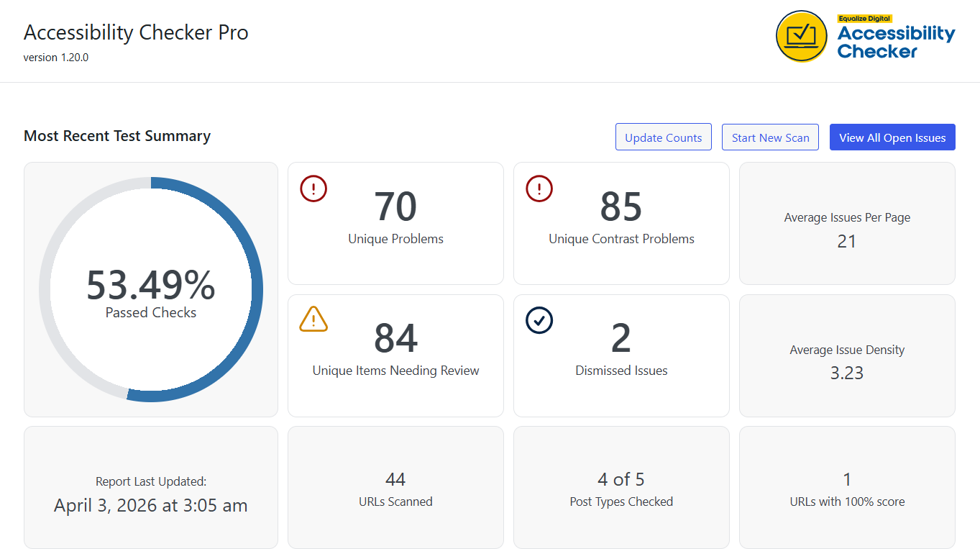Click the URLs with 100% score label
The height and width of the screenshot is (549, 980).
click(x=847, y=502)
